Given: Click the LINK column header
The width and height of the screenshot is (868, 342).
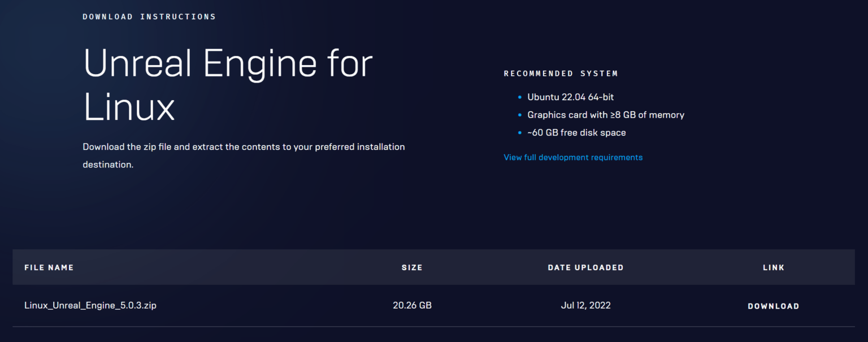Looking at the screenshot, I should (774, 267).
